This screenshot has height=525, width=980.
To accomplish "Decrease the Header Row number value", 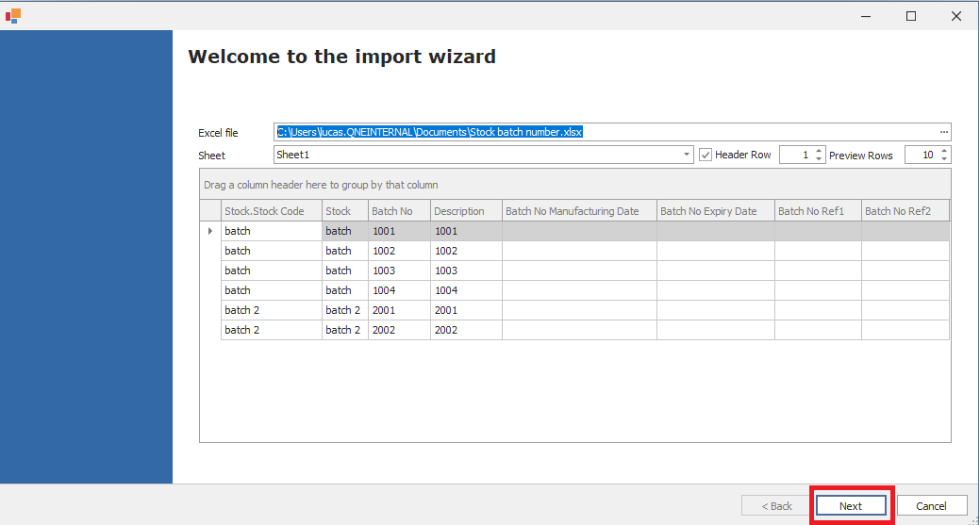I will point(819,159).
